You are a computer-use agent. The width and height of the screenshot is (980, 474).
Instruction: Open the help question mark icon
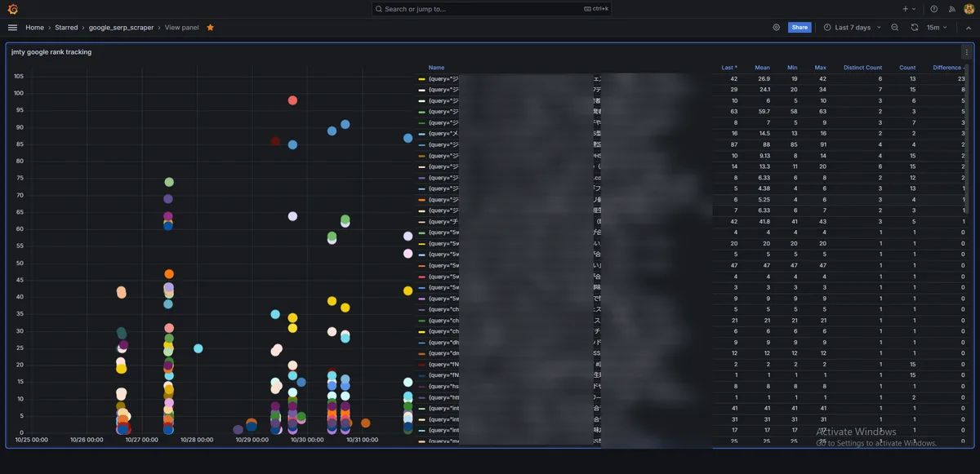point(934,9)
